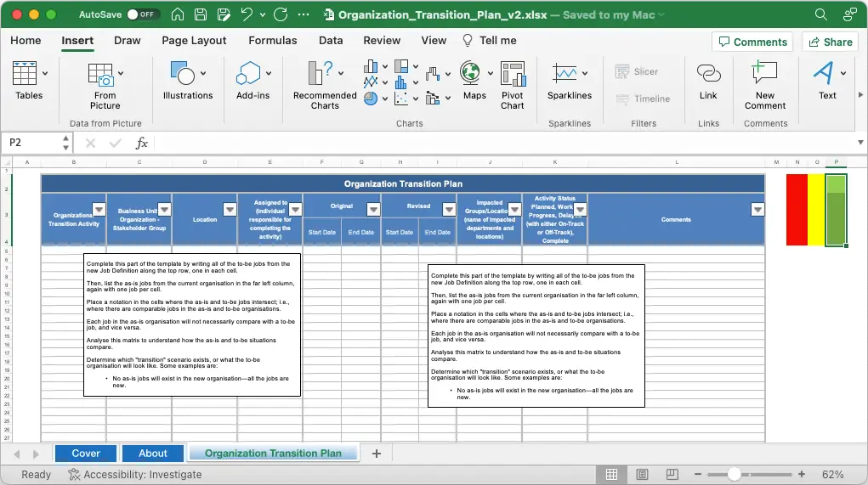This screenshot has height=485, width=868.
Task: Insert a column or bar chart
Action: [371, 67]
